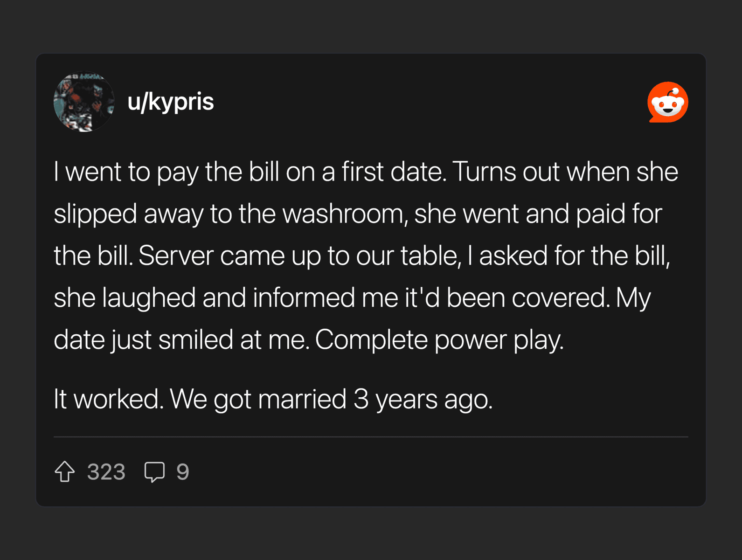Viewport: 742px width, 560px height.
Task: Click the u/kypris username
Action: click(171, 102)
